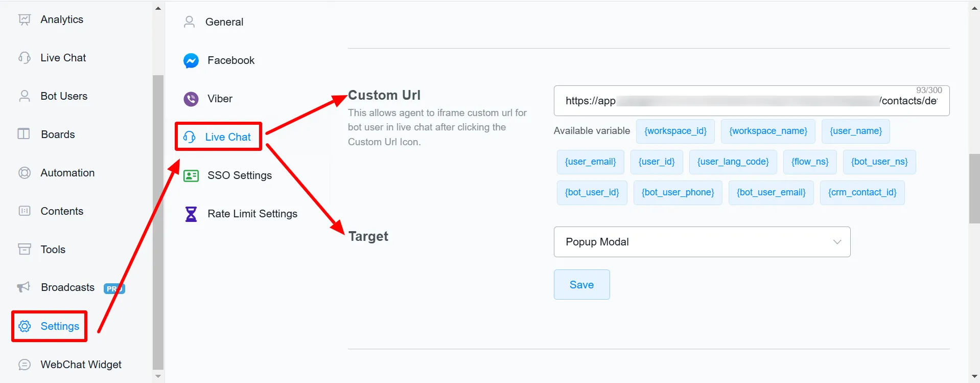Click the sidebar scroll-down arrow
Viewport: 980px width, 383px height.
(158, 376)
